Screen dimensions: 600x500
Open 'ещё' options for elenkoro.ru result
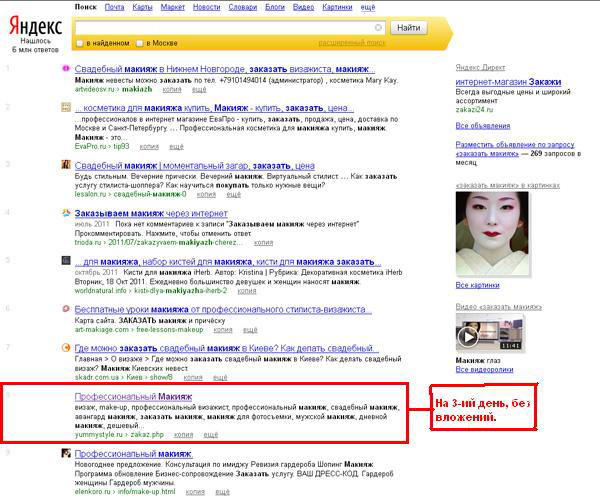(x=222, y=492)
